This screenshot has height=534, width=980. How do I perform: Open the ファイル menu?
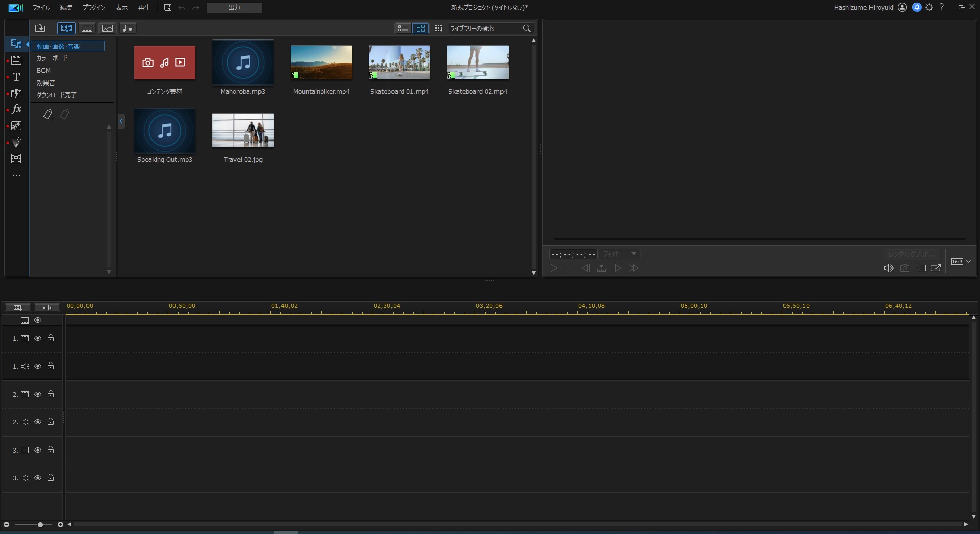click(41, 8)
